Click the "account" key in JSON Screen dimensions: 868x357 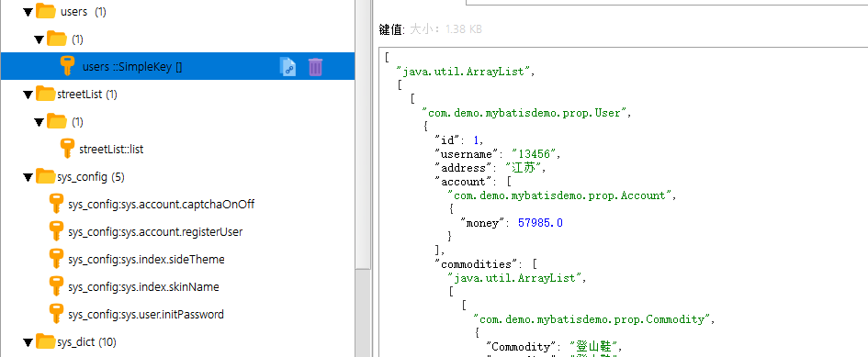(463, 182)
